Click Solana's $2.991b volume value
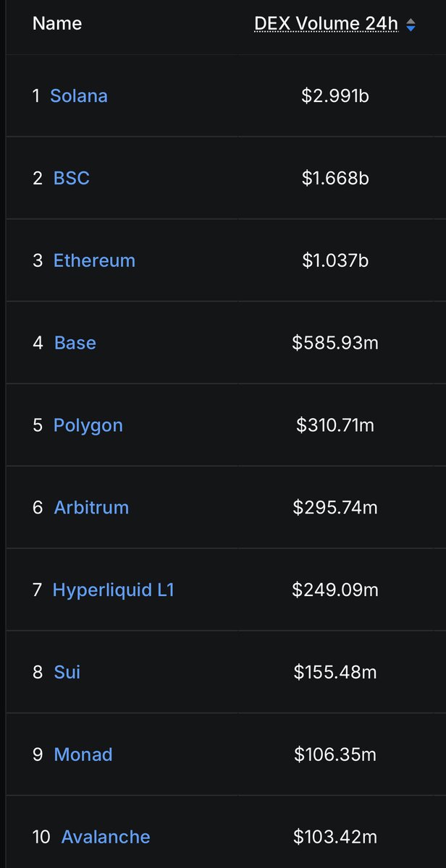The width and height of the screenshot is (446, 868). (335, 95)
